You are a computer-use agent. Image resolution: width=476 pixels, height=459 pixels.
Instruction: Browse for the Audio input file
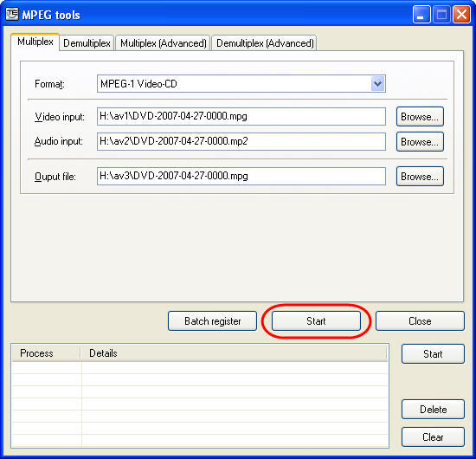(420, 141)
